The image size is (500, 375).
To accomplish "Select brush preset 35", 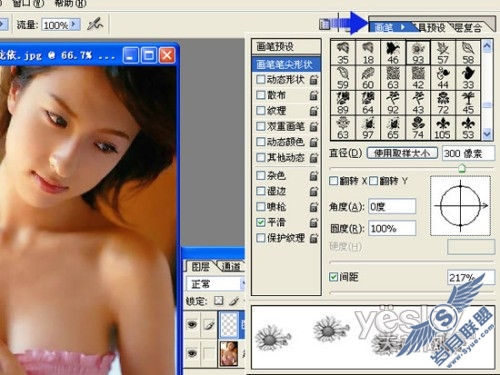I will click(x=343, y=52).
